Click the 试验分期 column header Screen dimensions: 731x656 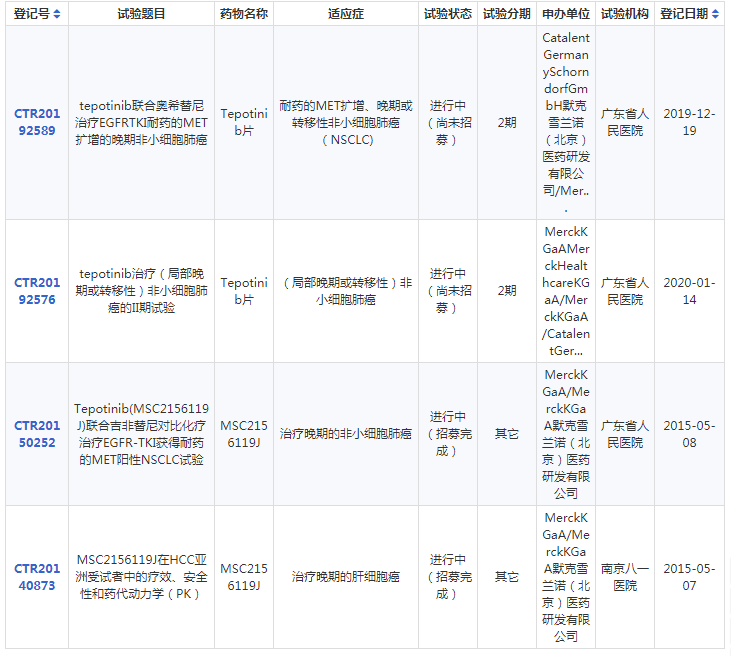point(507,14)
